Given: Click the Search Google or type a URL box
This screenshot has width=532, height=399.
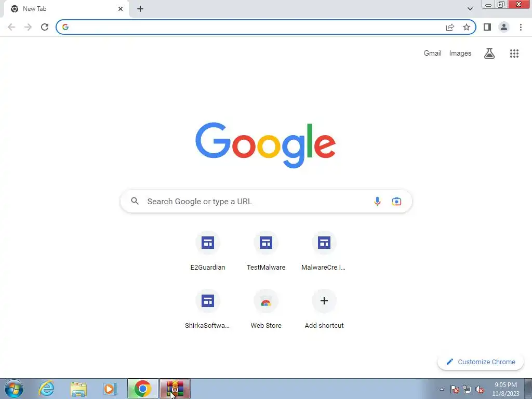Looking at the screenshot, I should (266, 201).
